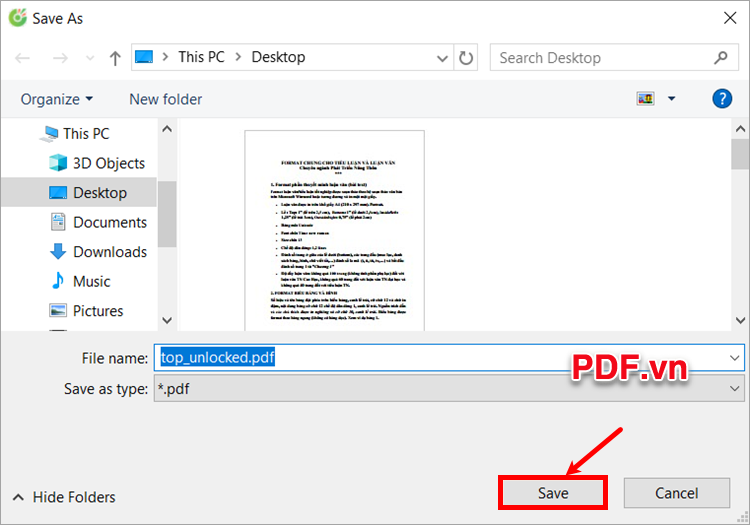Click the Music note icon
Image resolution: width=750 pixels, height=525 pixels.
tap(58, 281)
